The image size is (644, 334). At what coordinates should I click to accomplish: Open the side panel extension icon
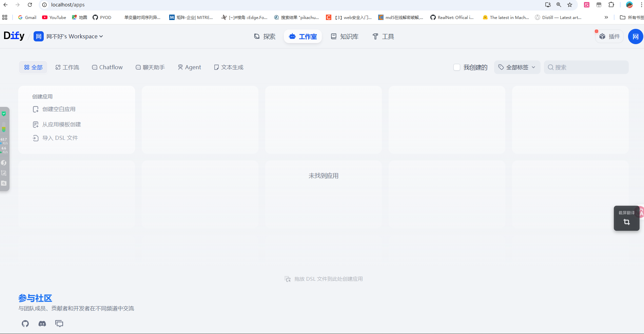click(599, 5)
